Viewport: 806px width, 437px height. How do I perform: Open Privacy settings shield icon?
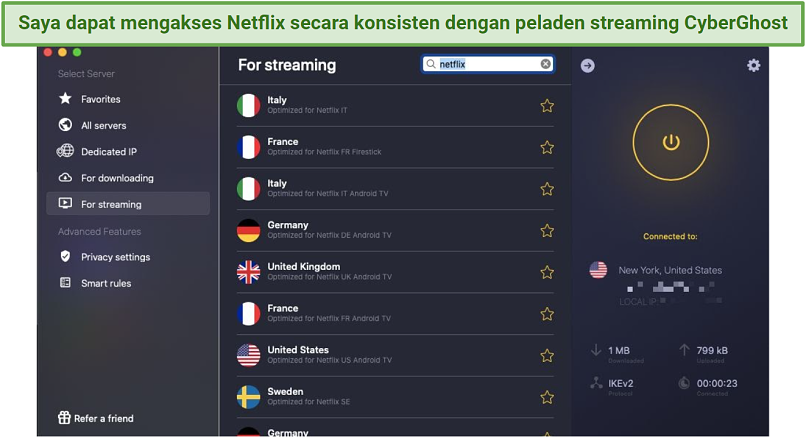pos(65,256)
